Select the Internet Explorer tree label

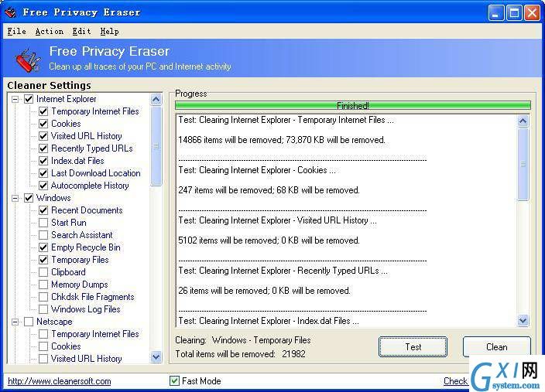click(66, 99)
